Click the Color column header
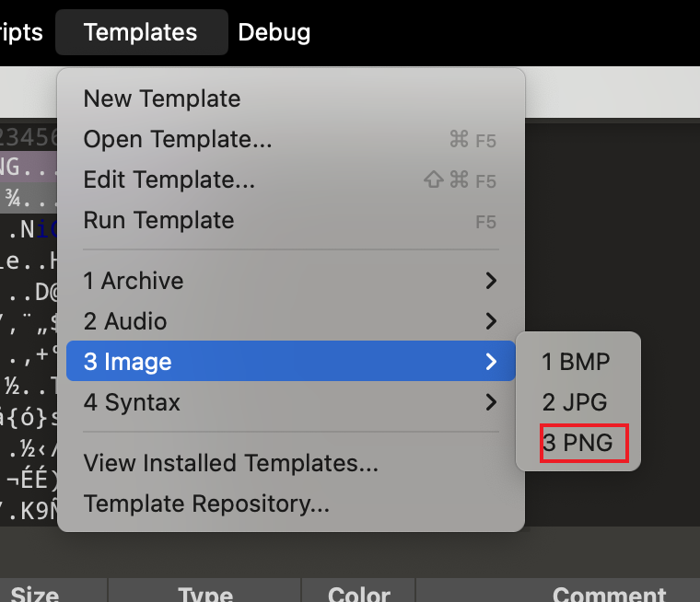Viewport: 700px width, 602px height. pyautogui.click(x=359, y=595)
